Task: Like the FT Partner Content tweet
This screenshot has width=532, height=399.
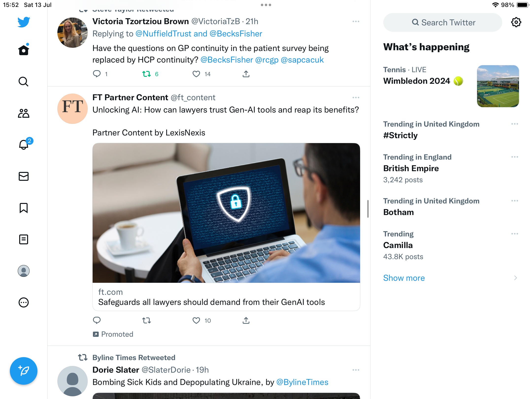Action: (x=196, y=320)
